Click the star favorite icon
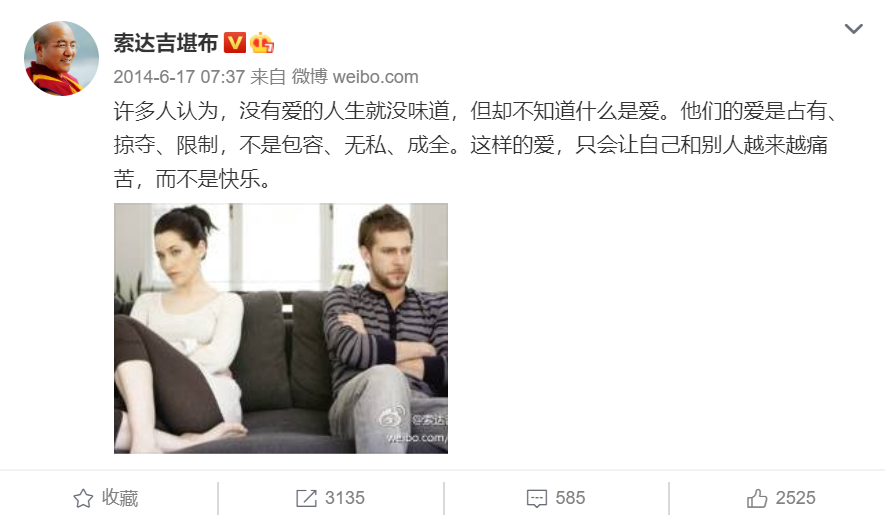 [83, 498]
